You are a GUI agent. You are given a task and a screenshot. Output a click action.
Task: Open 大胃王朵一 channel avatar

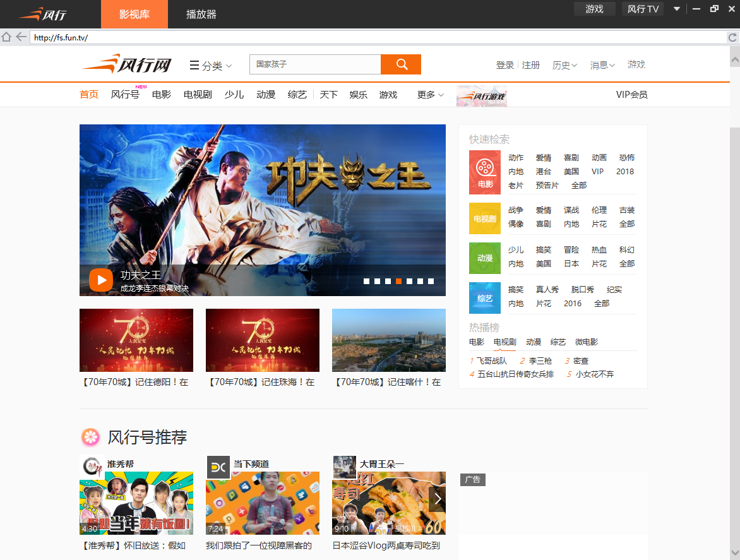[345, 467]
